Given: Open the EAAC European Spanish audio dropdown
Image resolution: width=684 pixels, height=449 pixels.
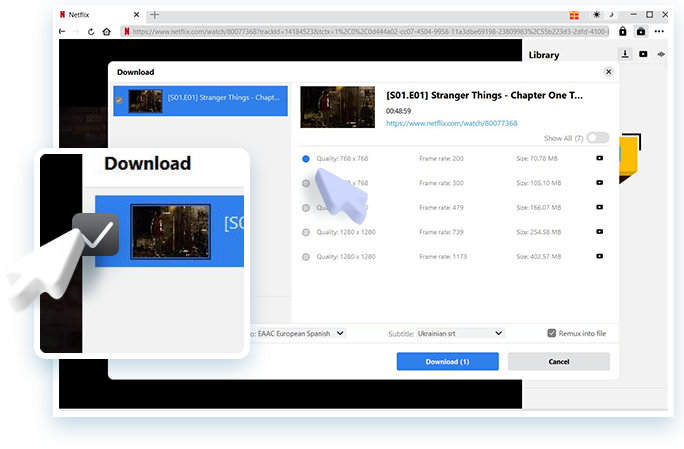Looking at the screenshot, I should click(301, 333).
